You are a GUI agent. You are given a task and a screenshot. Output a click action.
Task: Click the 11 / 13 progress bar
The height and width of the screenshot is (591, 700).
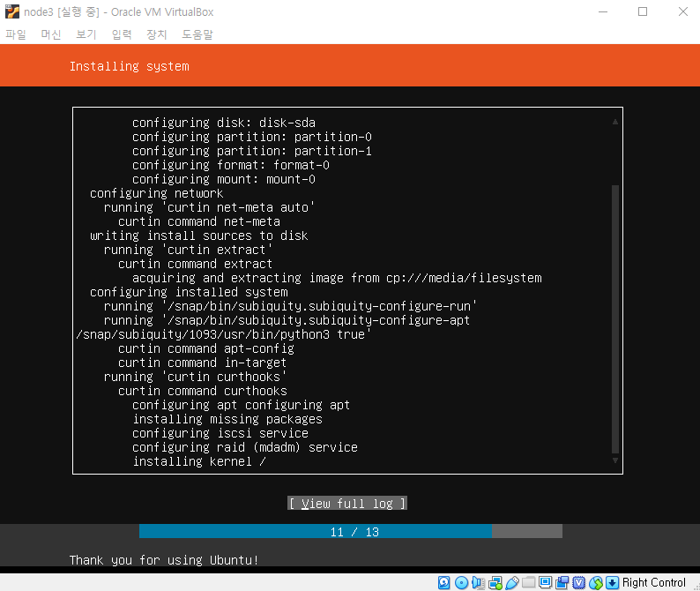tap(351, 532)
